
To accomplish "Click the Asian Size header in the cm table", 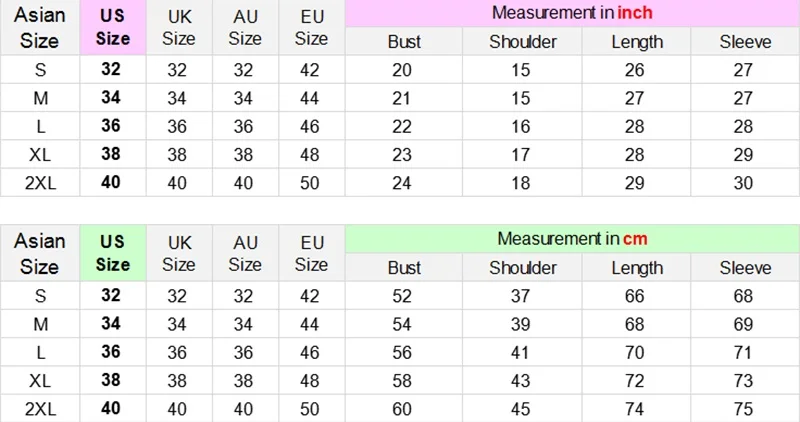I will (x=40, y=253).
